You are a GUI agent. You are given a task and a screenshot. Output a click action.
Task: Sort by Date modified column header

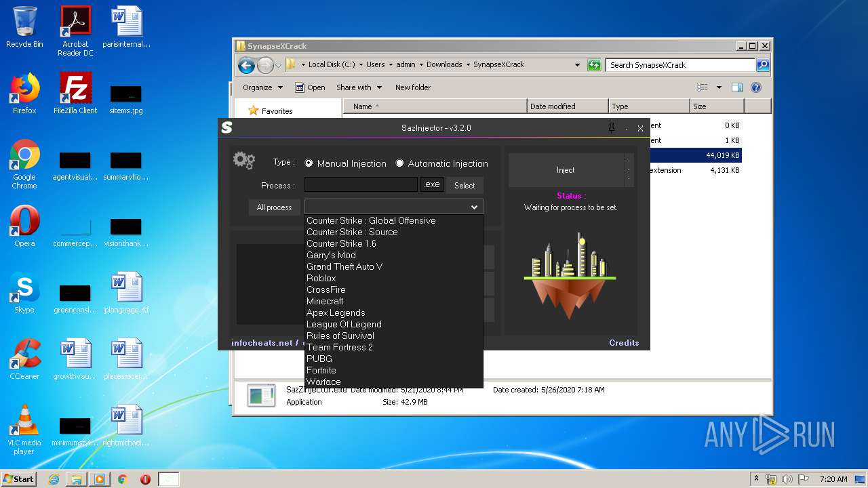pyautogui.click(x=568, y=106)
